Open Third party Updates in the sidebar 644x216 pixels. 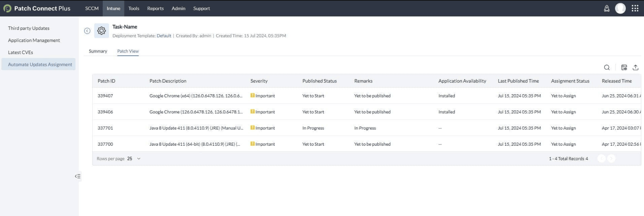click(29, 28)
